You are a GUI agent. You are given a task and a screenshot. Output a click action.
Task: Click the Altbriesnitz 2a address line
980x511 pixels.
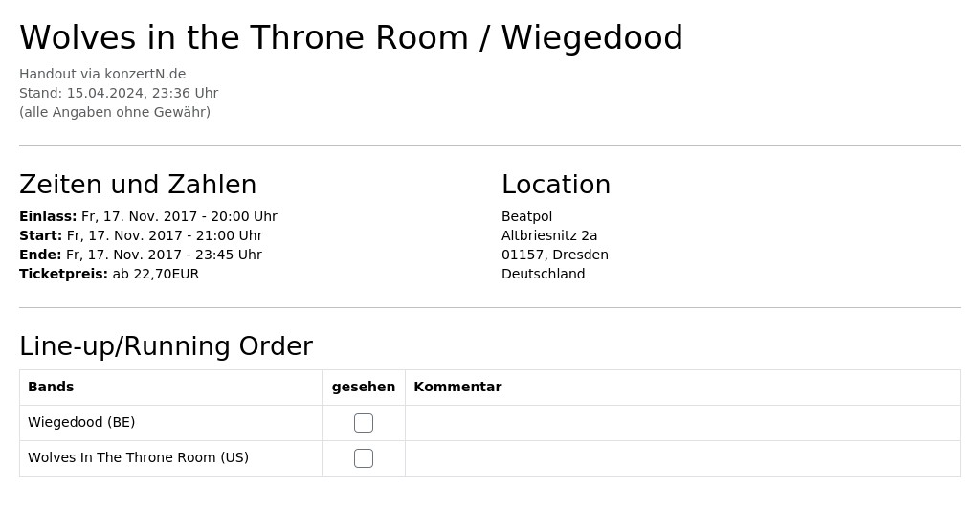click(x=549, y=235)
